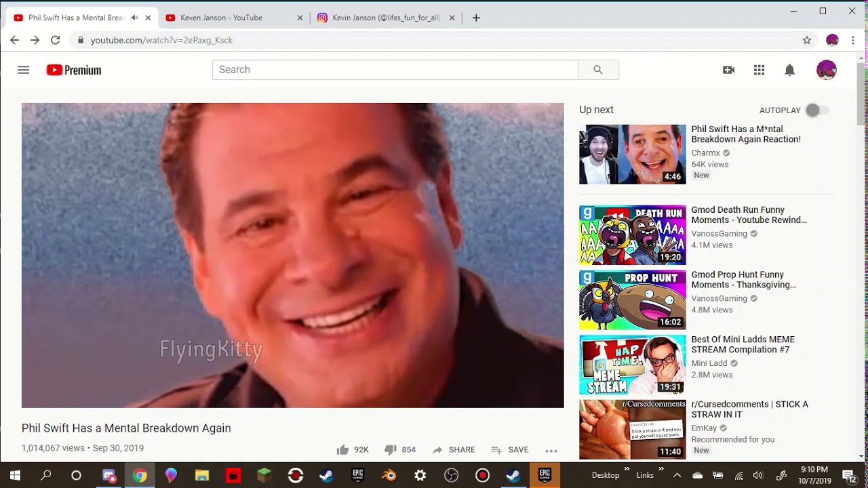Open Gmod Death Run Funny Moments video title
Screen dimensions: 868x488
749,215
